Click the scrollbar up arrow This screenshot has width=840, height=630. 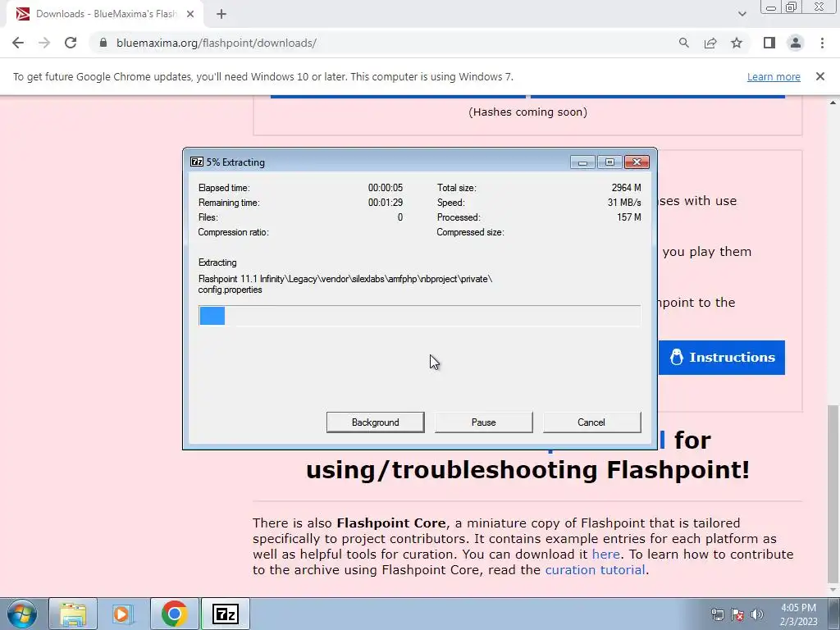[833, 103]
